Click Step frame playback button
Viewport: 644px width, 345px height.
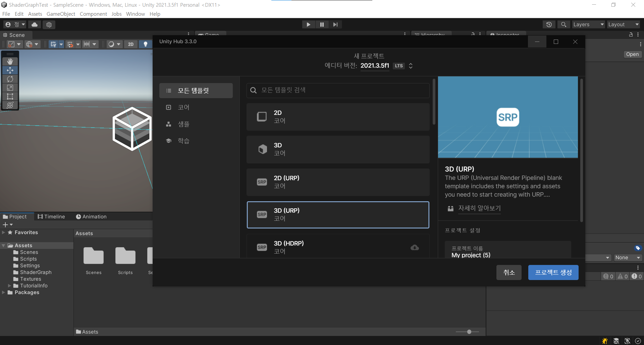pos(335,24)
